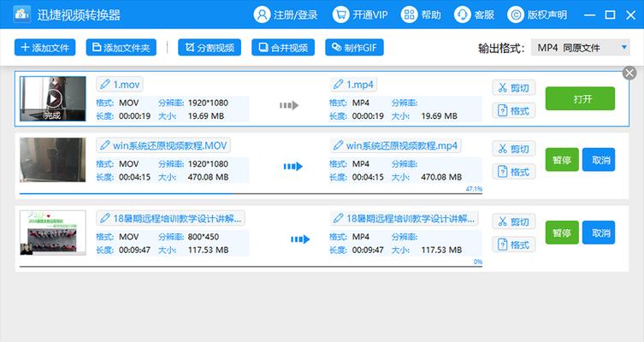
Task: Edit output name of 18暑期远程培训 file
Action: click(405, 218)
